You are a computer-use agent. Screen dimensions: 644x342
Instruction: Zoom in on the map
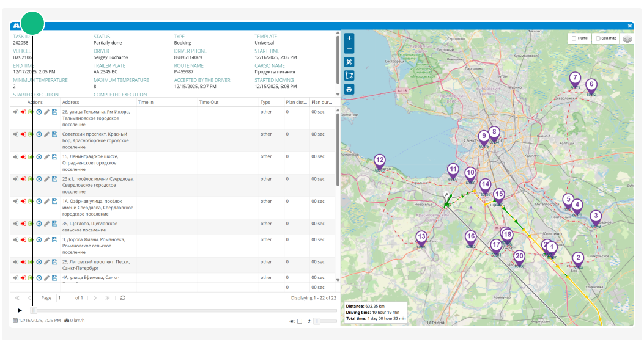click(349, 38)
